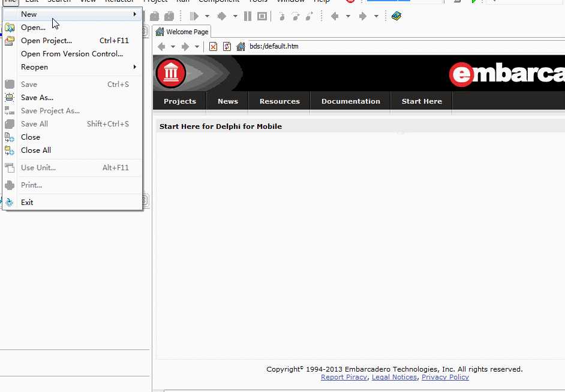Screen dimensions: 565x392
Task: Open the Run Without Debugging dropdown arrow
Action: [235, 16]
